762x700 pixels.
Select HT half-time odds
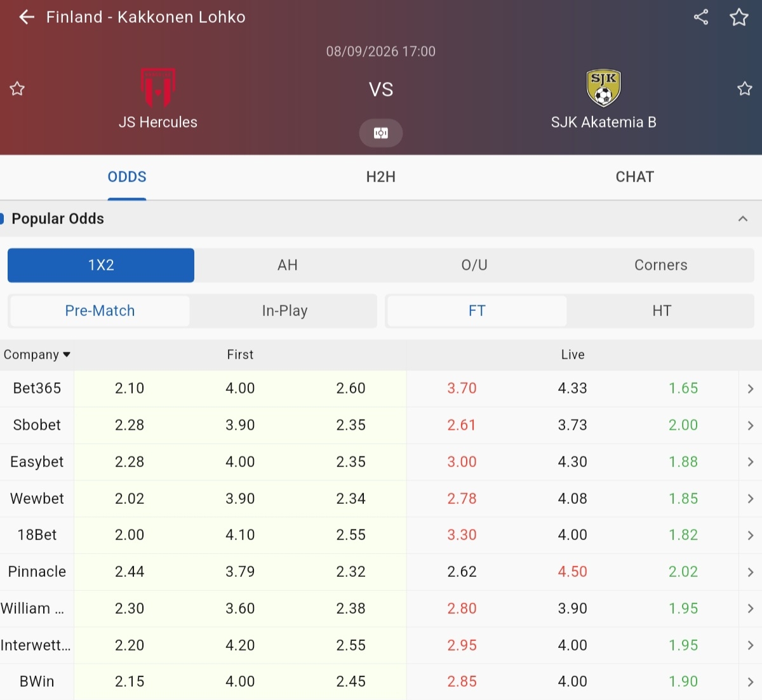pos(662,311)
